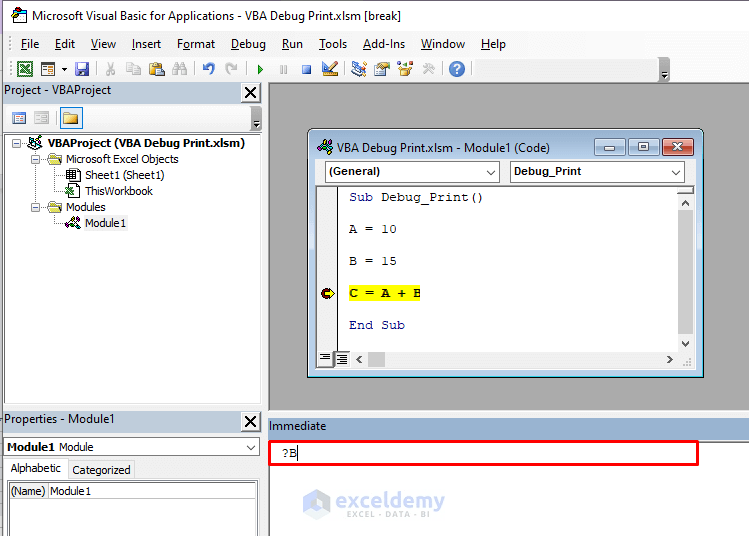Click the breakpoint marker beside C = A + B
This screenshot has height=536, width=749.
point(328,293)
